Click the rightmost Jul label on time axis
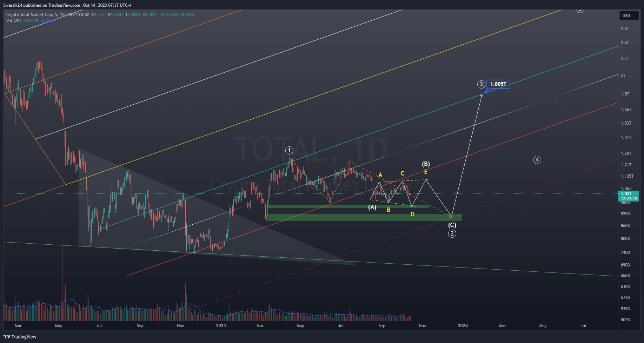The height and width of the screenshot is (343, 644). point(583,326)
